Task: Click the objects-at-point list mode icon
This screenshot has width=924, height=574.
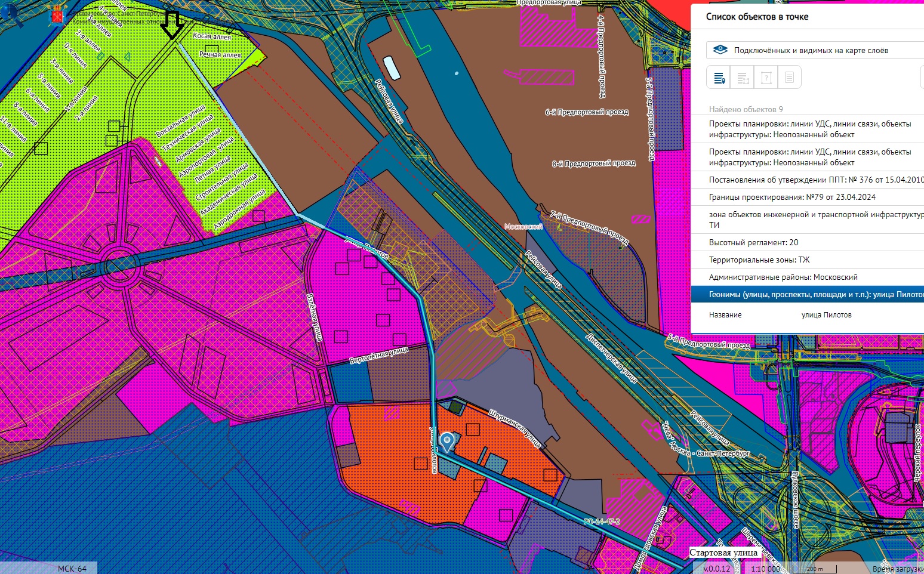Action: [719, 78]
